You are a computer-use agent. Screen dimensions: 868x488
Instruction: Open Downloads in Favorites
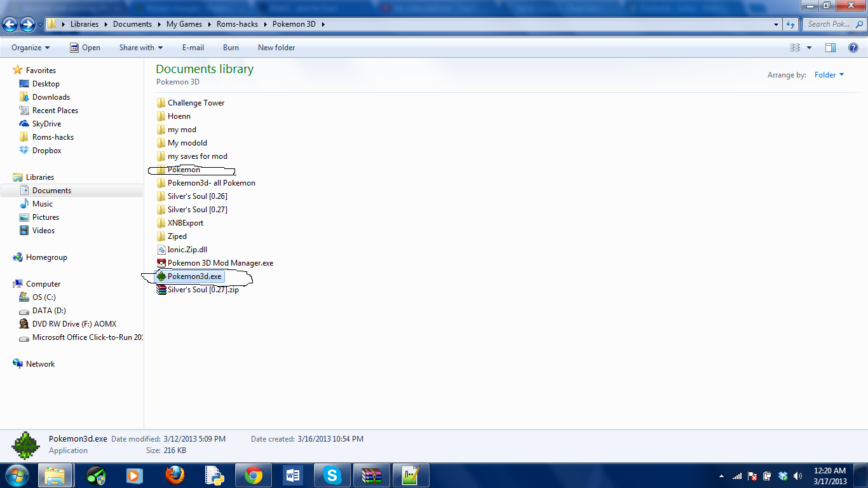tap(44, 97)
